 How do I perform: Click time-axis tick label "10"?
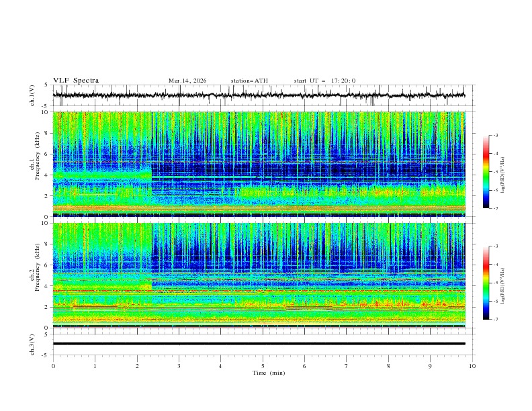click(472, 366)
